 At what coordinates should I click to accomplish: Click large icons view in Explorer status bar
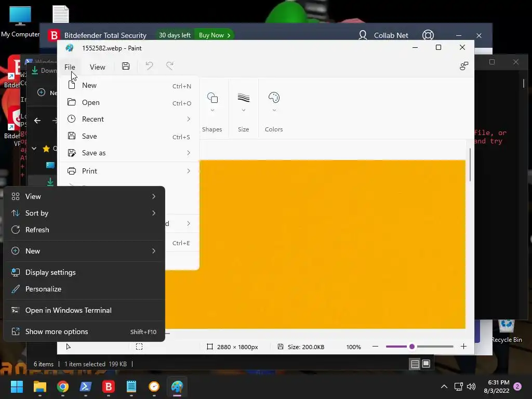(x=426, y=364)
